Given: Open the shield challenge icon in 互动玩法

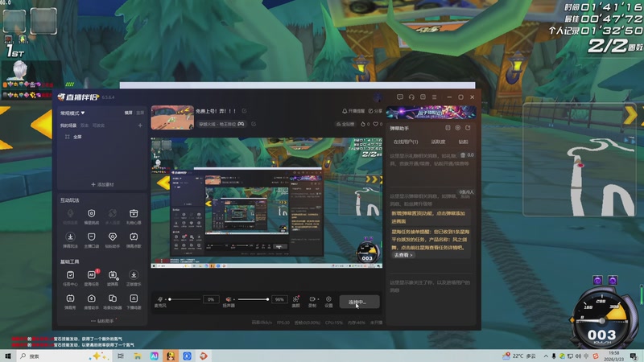Looking at the screenshot, I should (92, 216).
